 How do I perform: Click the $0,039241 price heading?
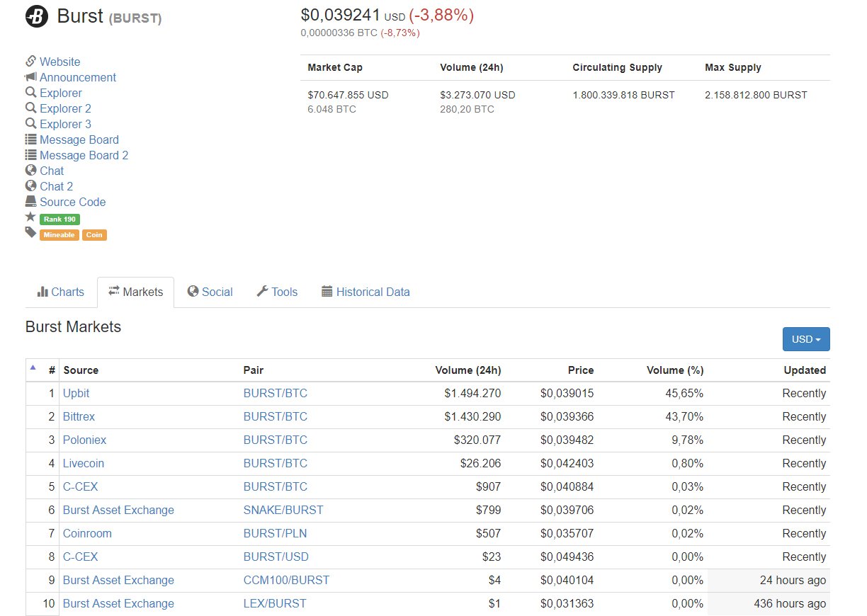[341, 15]
